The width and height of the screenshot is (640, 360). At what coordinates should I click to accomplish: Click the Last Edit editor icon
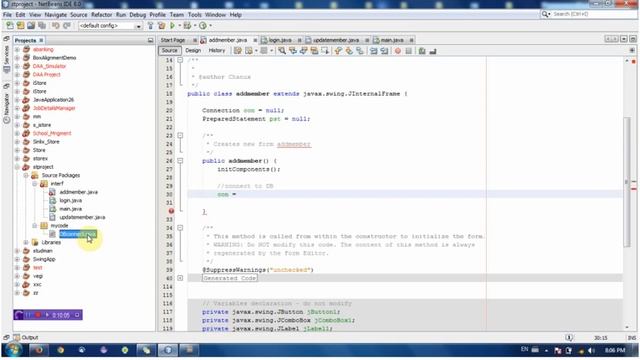coord(238,51)
